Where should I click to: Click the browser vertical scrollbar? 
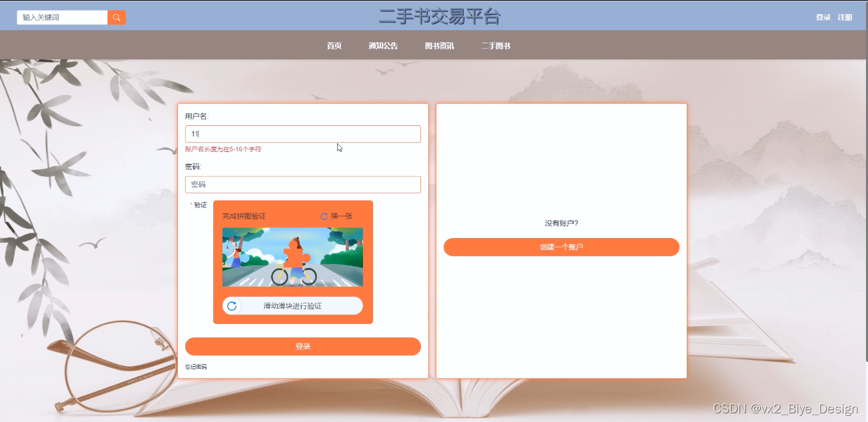(x=865, y=181)
